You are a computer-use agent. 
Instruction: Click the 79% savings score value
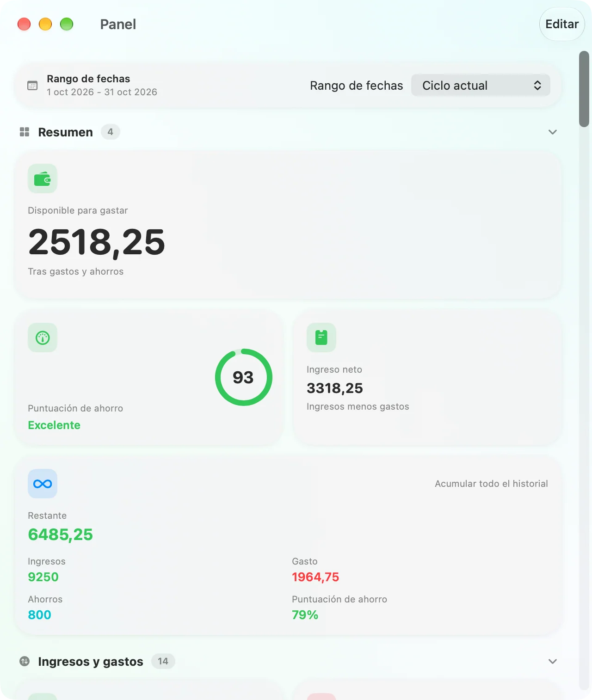click(x=305, y=615)
